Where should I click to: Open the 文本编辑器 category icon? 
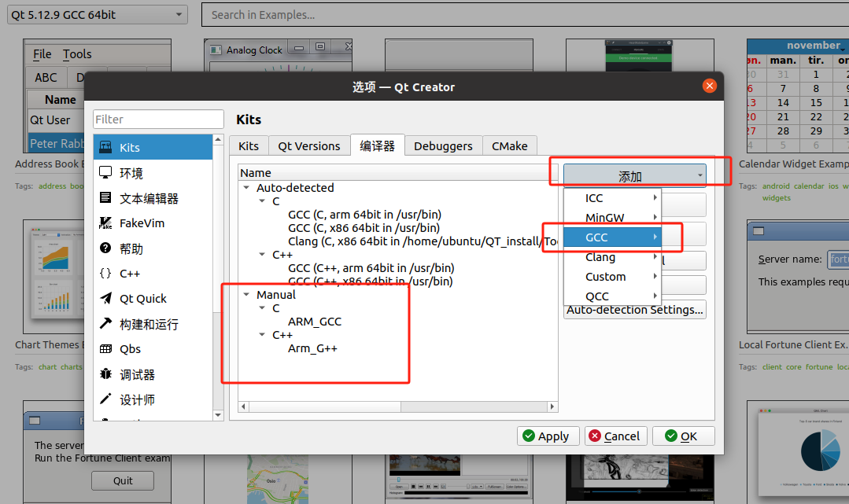click(x=105, y=198)
